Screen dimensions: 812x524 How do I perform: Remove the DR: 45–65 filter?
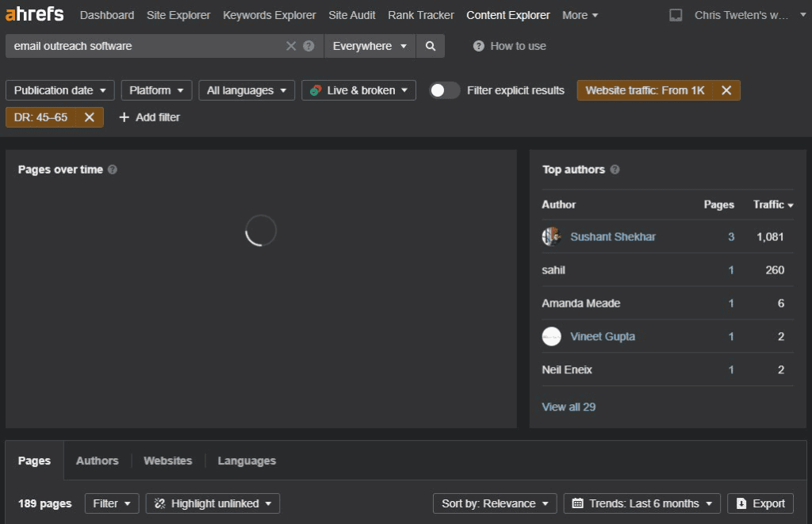pos(90,117)
